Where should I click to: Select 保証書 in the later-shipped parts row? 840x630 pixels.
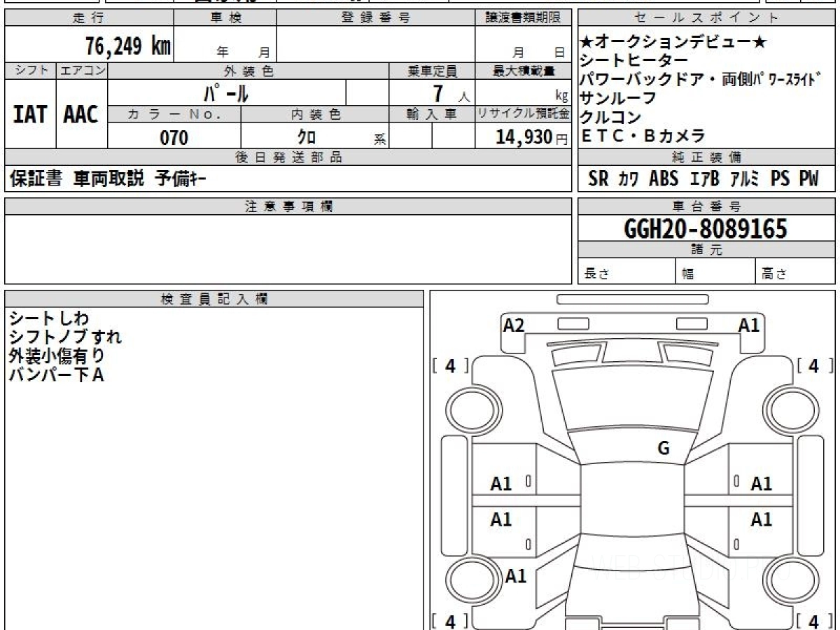pos(36,179)
